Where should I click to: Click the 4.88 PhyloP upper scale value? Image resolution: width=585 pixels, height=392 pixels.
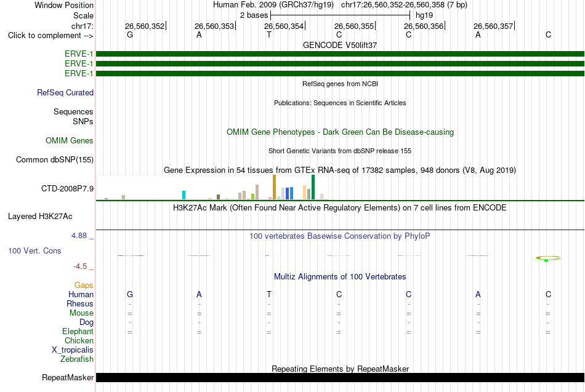(x=79, y=236)
